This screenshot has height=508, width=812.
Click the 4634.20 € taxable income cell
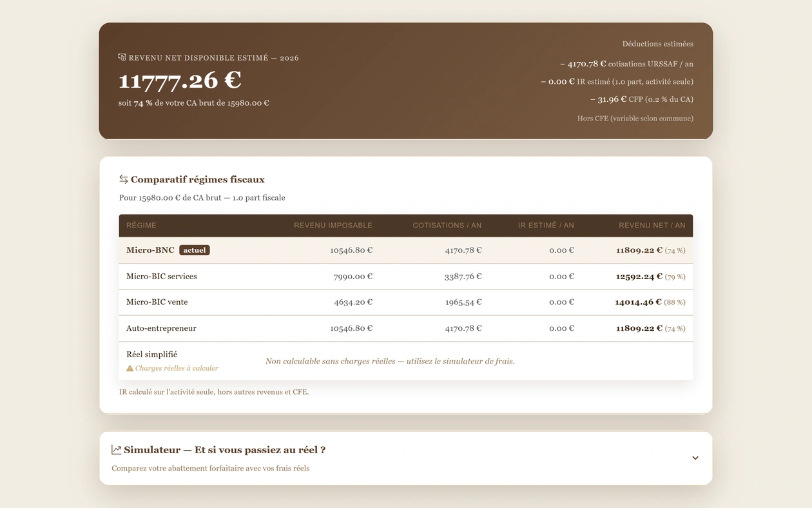(353, 302)
